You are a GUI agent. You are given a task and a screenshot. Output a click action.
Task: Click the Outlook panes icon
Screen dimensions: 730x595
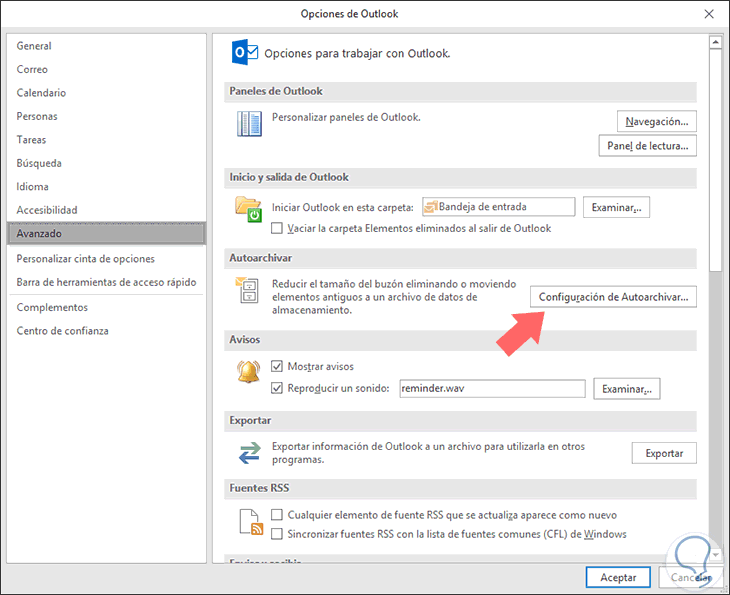pyautogui.click(x=249, y=124)
